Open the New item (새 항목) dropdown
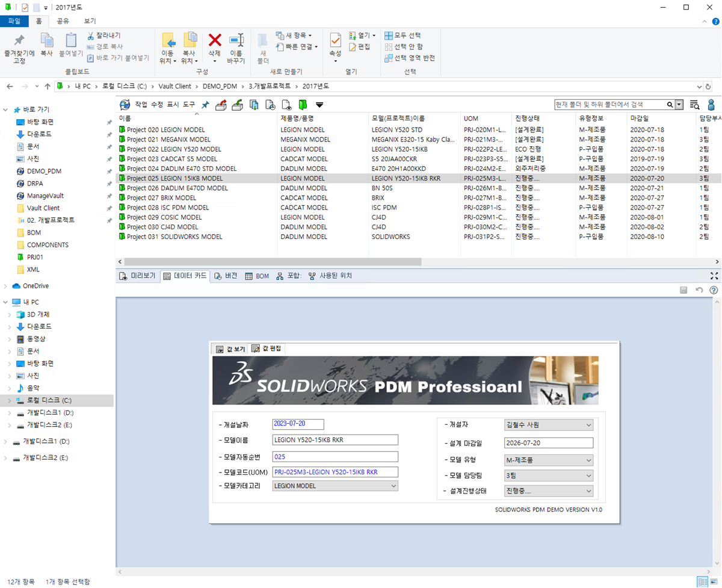This screenshot has width=722, height=588. (x=294, y=36)
